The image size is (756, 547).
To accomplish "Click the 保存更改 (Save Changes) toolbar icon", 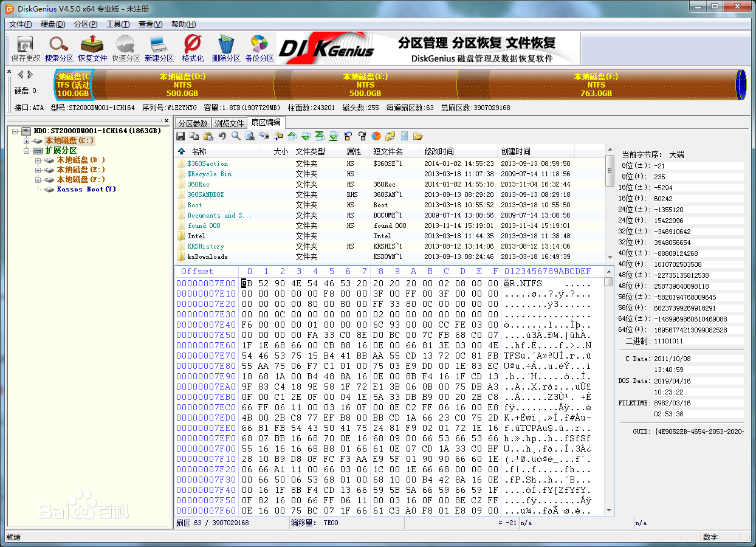I will coord(26,48).
